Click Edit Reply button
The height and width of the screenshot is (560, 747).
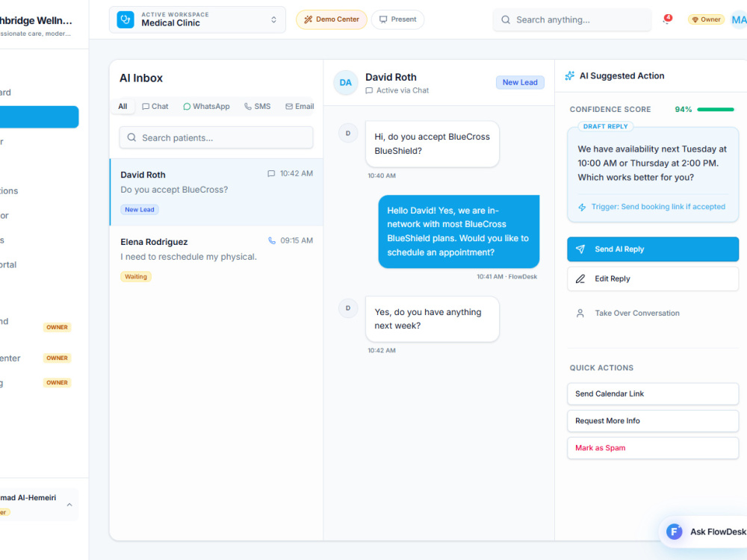tap(653, 279)
